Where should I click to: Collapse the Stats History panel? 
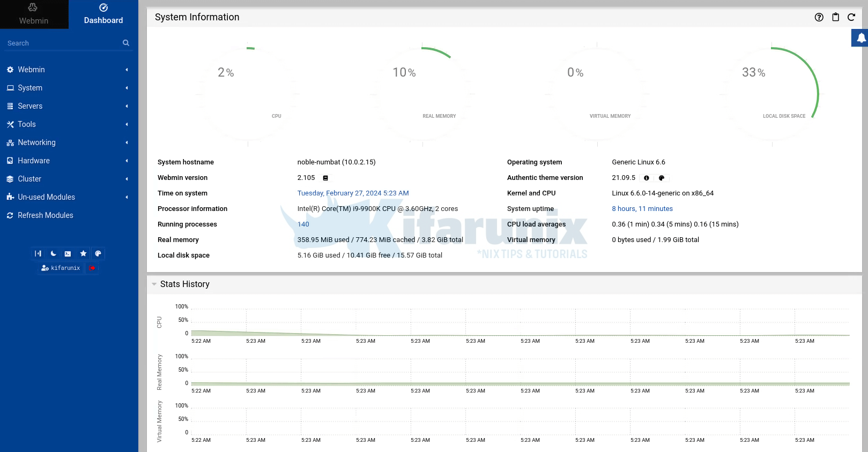pos(154,284)
